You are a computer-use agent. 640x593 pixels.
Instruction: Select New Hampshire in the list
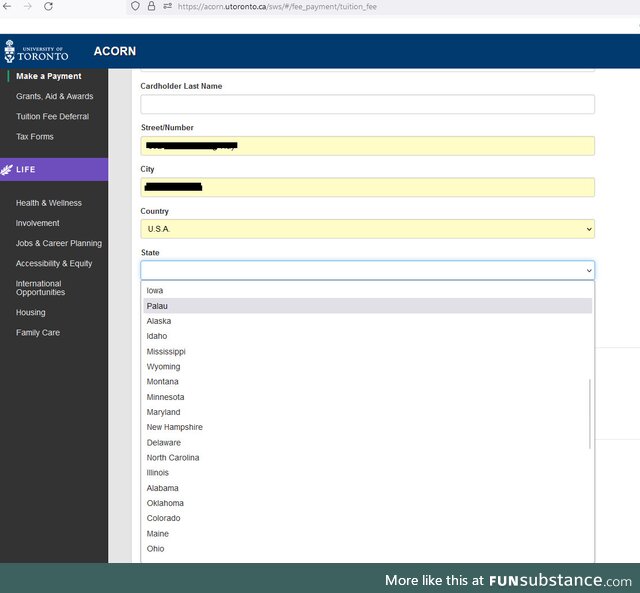pyautogui.click(x=367, y=427)
